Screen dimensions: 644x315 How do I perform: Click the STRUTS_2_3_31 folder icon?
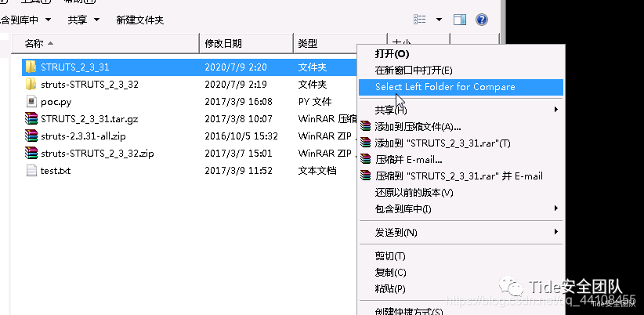[31, 67]
